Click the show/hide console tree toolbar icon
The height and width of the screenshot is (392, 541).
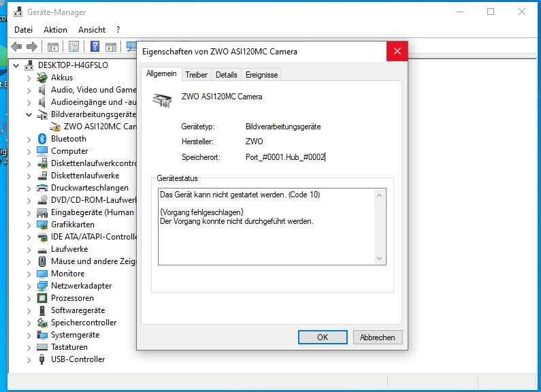[x=53, y=46]
